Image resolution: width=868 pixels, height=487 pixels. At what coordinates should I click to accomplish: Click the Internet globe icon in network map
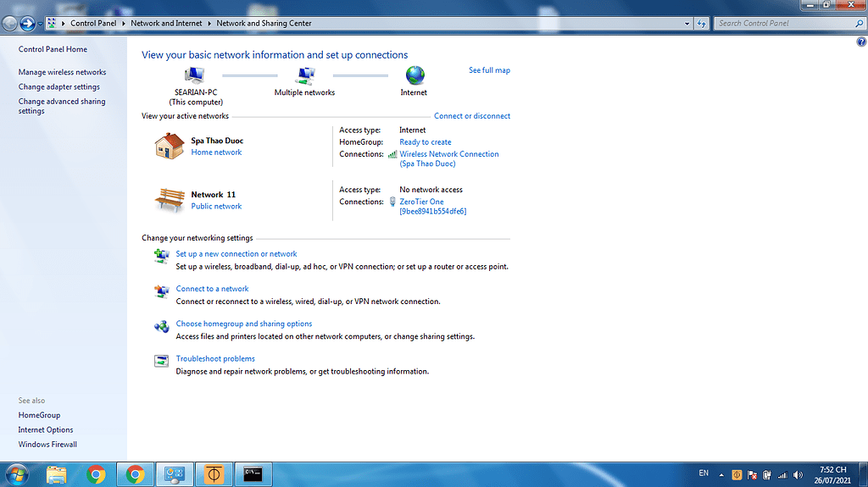click(415, 76)
